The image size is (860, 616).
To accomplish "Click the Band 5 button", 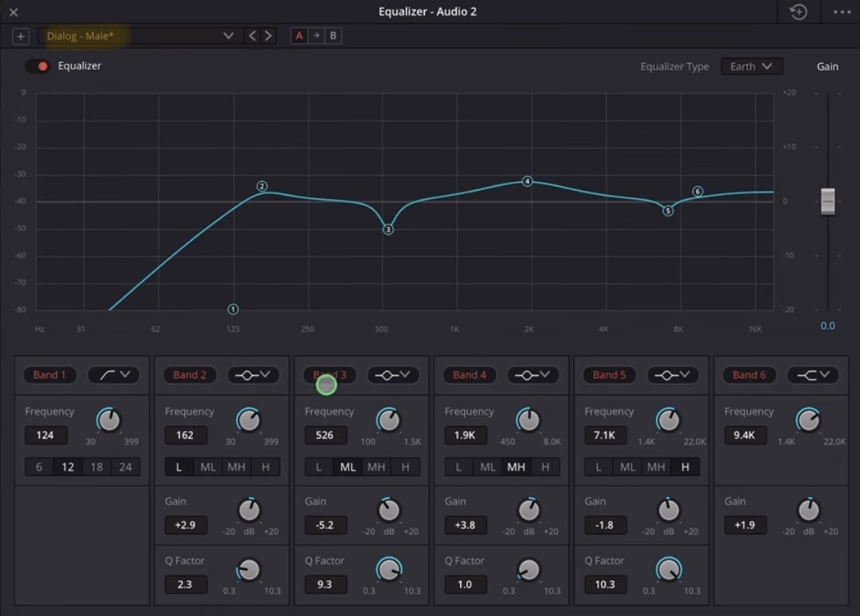I will [609, 375].
